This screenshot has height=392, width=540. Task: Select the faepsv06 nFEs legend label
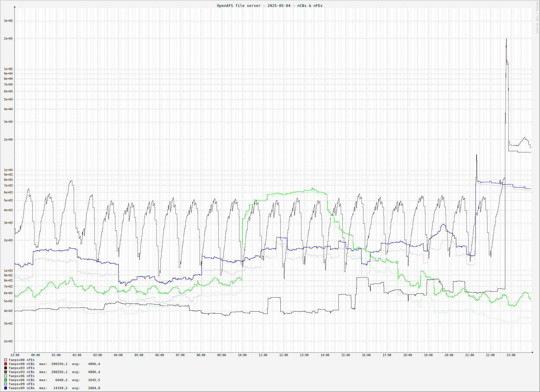22,376
